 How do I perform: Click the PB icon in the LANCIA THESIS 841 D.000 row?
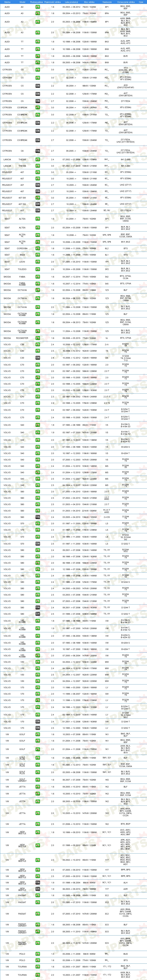pyautogui.click(x=38, y=159)
